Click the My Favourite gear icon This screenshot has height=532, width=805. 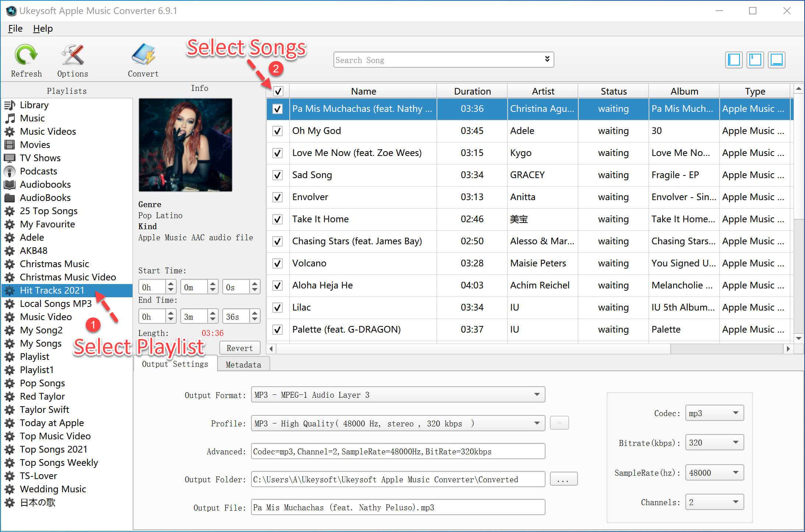coord(10,224)
